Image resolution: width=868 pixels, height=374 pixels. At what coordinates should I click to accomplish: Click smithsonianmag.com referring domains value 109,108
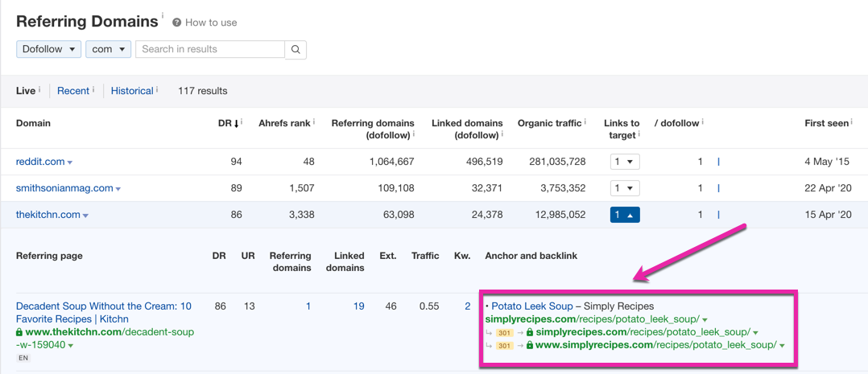click(x=395, y=189)
